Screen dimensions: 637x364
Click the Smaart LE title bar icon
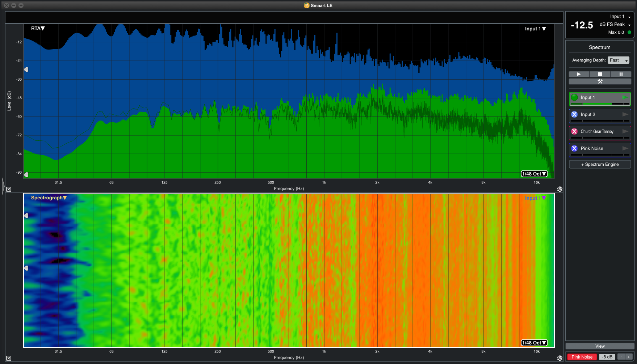[306, 5]
